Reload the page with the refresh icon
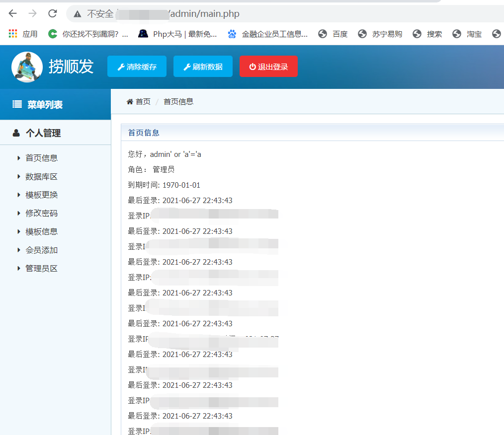504x435 pixels. (x=52, y=13)
